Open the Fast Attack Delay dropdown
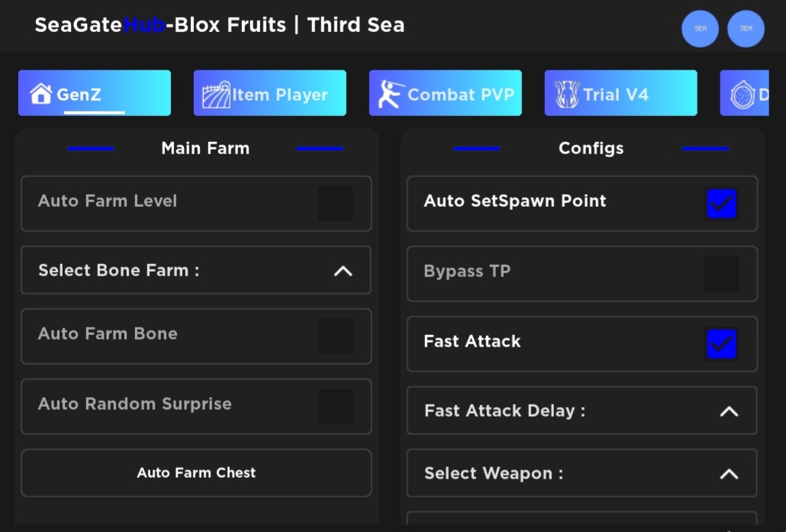The width and height of the screenshot is (786, 532). click(x=582, y=411)
